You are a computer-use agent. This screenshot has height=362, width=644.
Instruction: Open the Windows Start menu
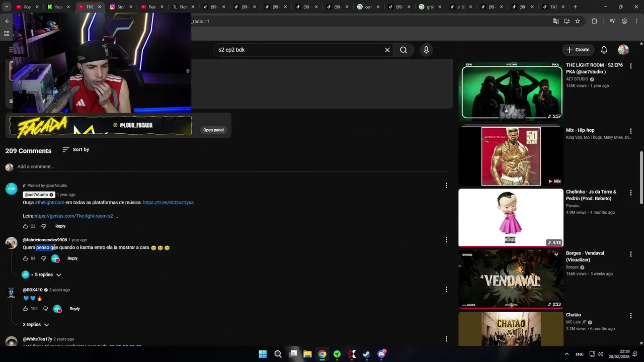263,354
